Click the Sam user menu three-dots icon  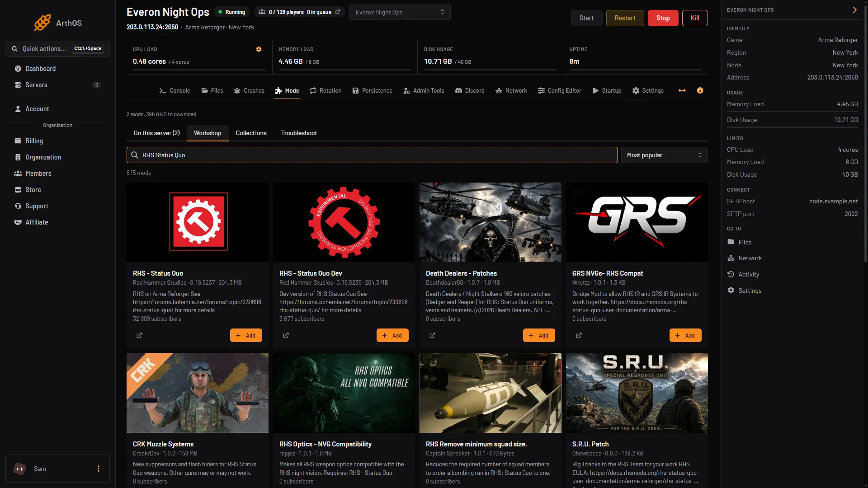click(98, 469)
